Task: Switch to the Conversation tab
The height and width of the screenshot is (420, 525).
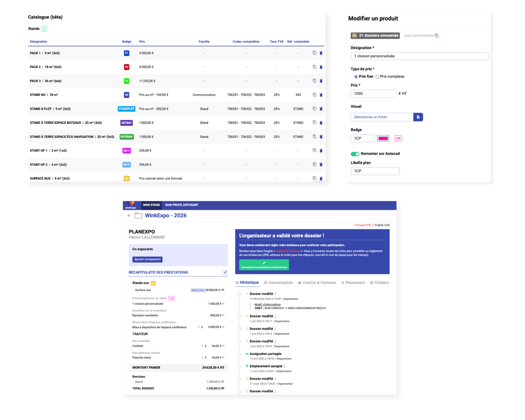Action: coord(278,283)
